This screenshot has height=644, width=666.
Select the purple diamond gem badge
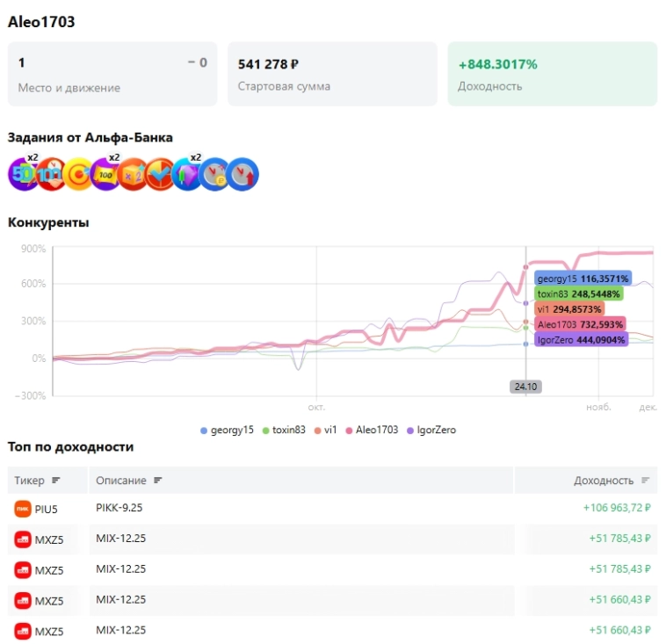pyautogui.click(x=188, y=174)
